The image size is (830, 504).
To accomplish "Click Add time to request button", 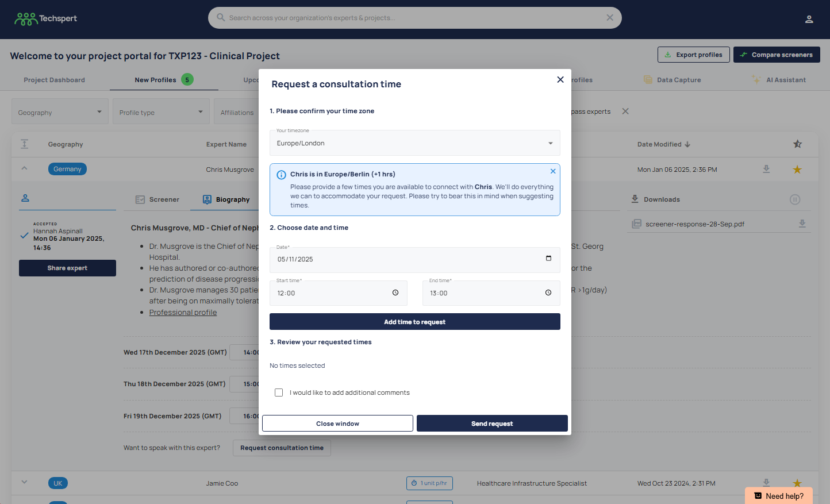I will [x=415, y=322].
